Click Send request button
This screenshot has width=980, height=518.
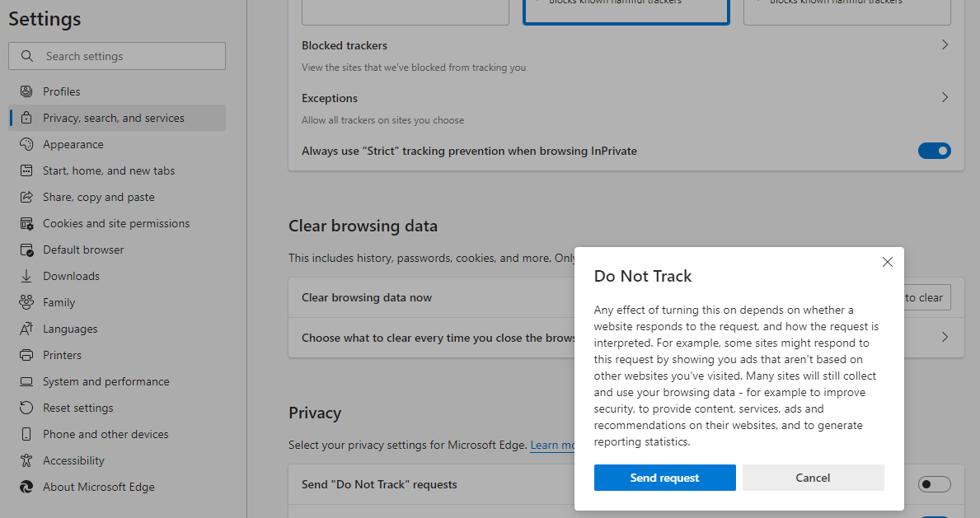664,478
